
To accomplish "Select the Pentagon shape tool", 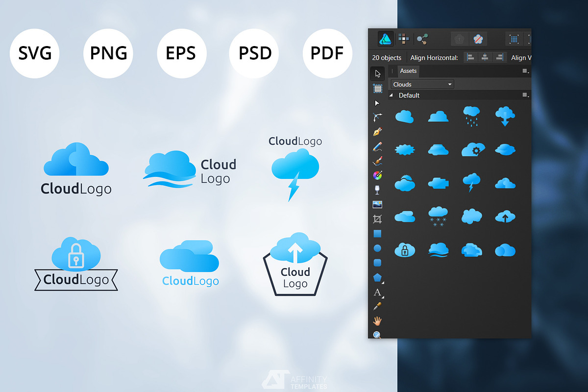I will [x=377, y=277].
